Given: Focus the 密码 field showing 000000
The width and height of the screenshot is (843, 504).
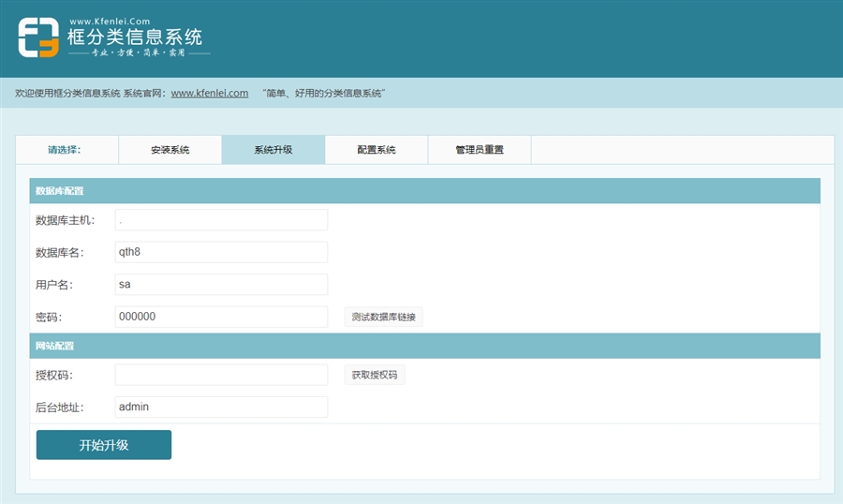Looking at the screenshot, I should pos(221,317).
